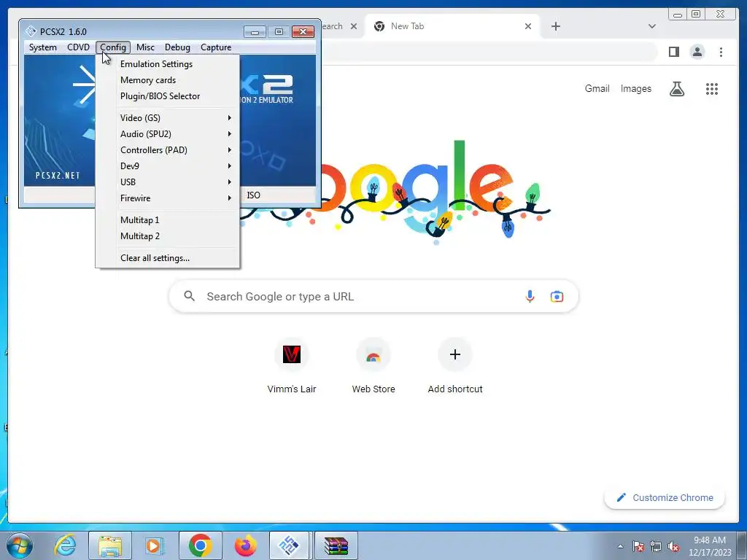The width and height of the screenshot is (747, 560).
Task: Open Chrome three-dot menu
Action: (721, 52)
